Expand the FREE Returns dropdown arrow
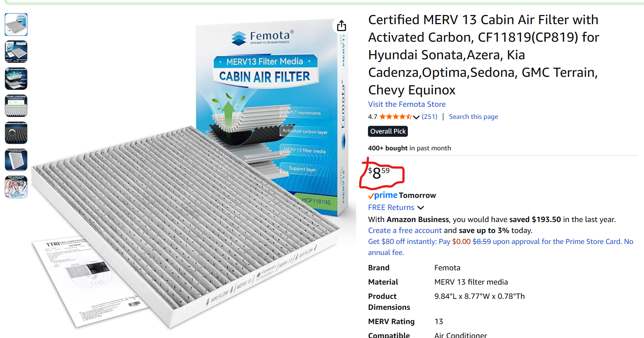The image size is (644, 338). pyautogui.click(x=421, y=208)
